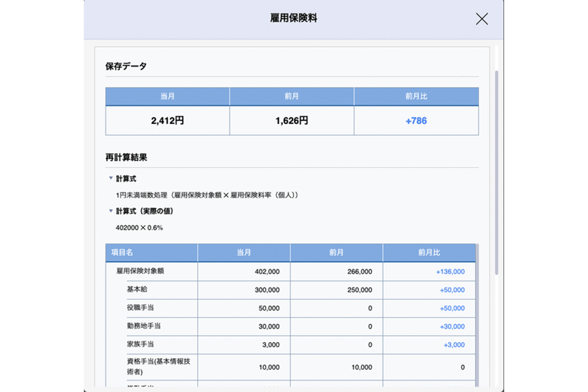Click the dialog's vertical scrollbar
Image resolution: width=588 pixels, height=392 pixels.
pos(496,171)
